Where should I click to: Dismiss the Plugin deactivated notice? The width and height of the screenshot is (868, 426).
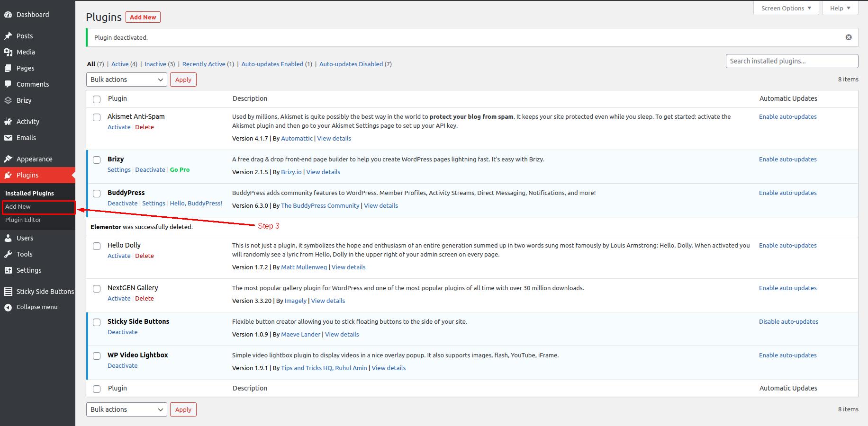849,37
